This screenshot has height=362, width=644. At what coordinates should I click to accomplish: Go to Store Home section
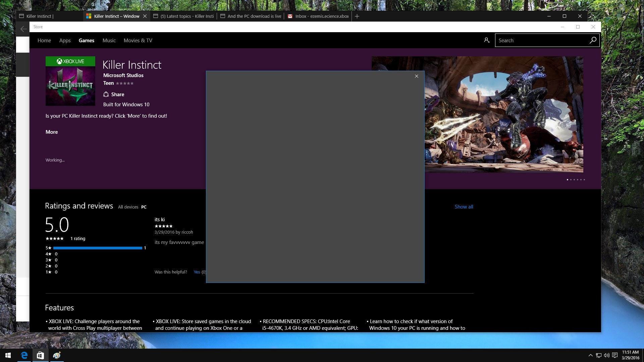[x=44, y=40]
